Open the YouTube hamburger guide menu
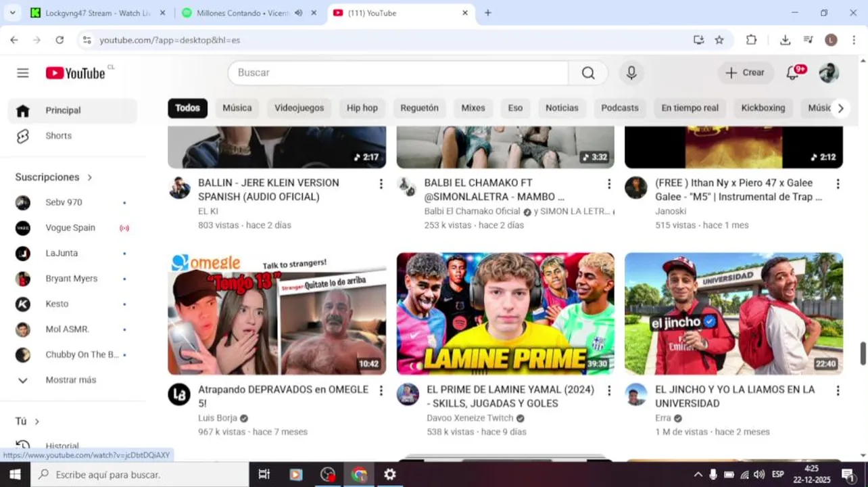The image size is (868, 487). [23, 73]
